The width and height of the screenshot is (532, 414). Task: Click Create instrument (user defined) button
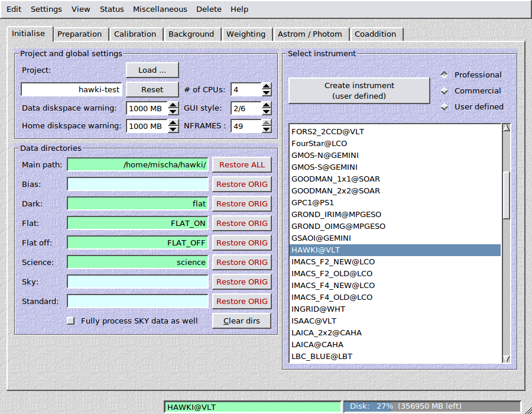359,90
